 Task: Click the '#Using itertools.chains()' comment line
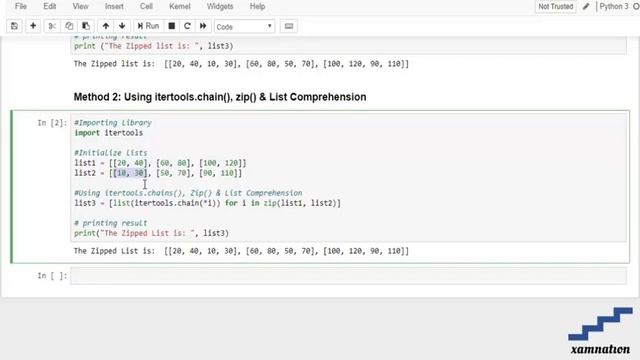[x=188, y=193]
